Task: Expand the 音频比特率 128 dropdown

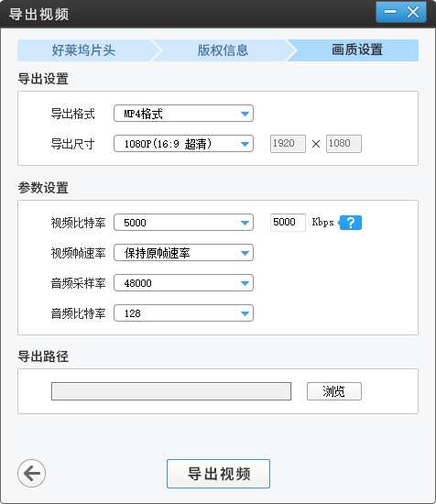Action: point(183,313)
